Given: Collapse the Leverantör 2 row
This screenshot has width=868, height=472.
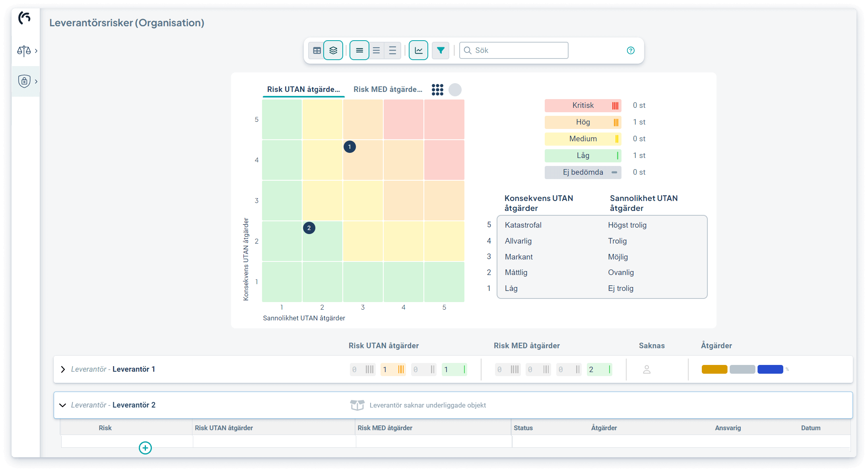Looking at the screenshot, I should coord(62,405).
